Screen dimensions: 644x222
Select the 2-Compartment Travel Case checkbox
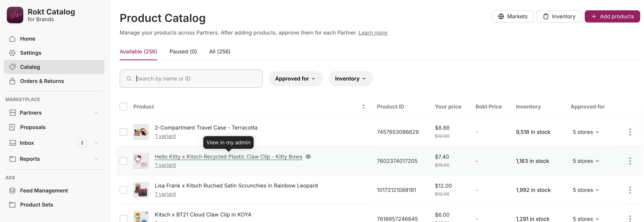[123, 132]
